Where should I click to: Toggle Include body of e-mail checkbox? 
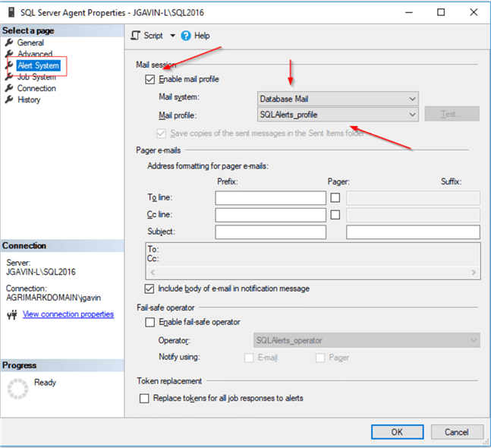[150, 289]
